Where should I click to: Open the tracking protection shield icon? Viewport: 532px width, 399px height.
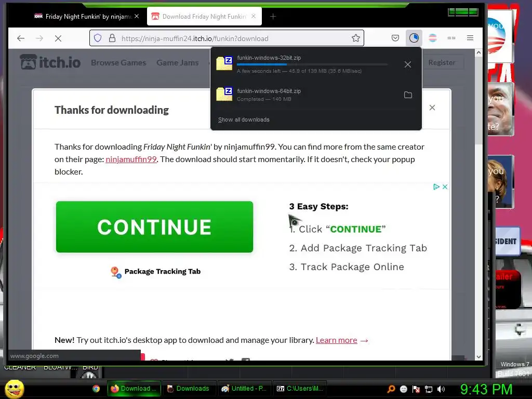coord(98,38)
